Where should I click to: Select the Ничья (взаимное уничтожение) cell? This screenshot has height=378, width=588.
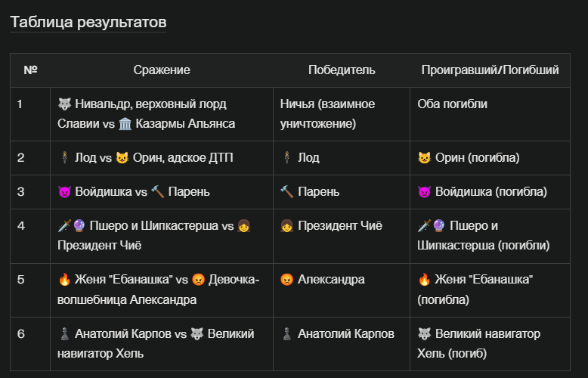[342, 114]
